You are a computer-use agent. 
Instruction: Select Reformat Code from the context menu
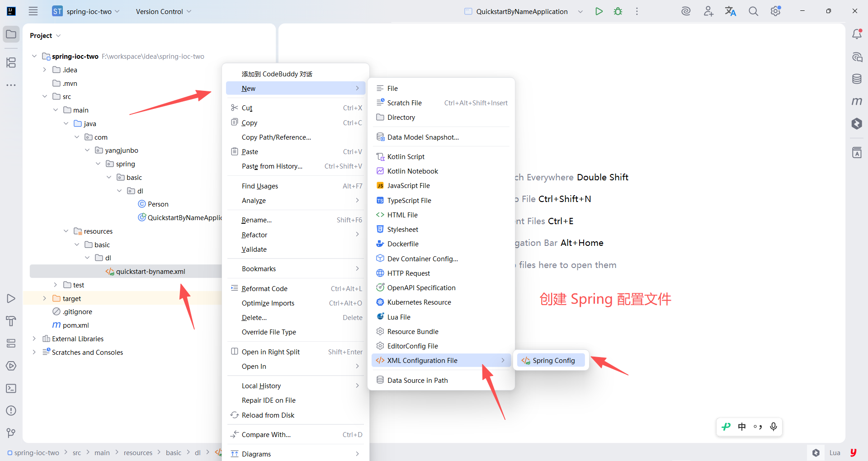(x=296, y=288)
